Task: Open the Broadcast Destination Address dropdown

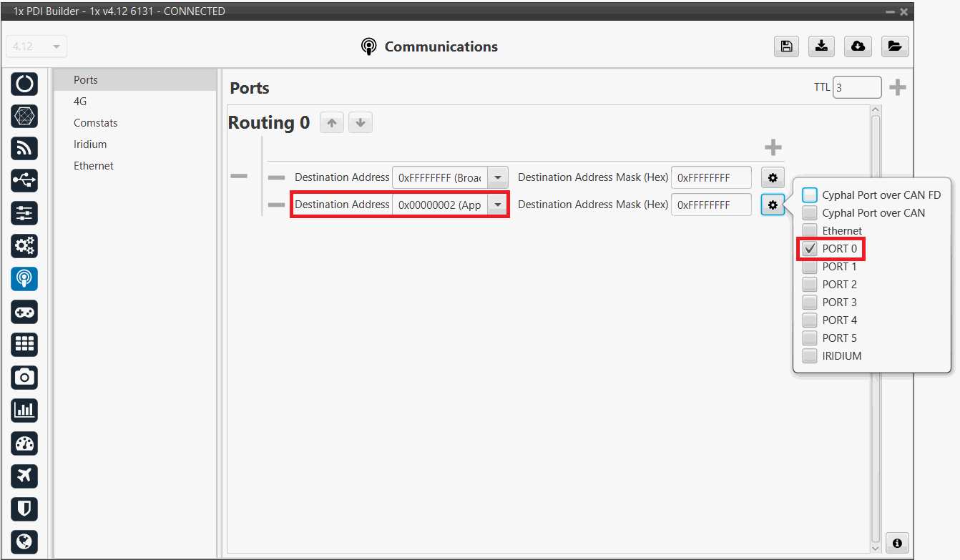Action: click(497, 177)
